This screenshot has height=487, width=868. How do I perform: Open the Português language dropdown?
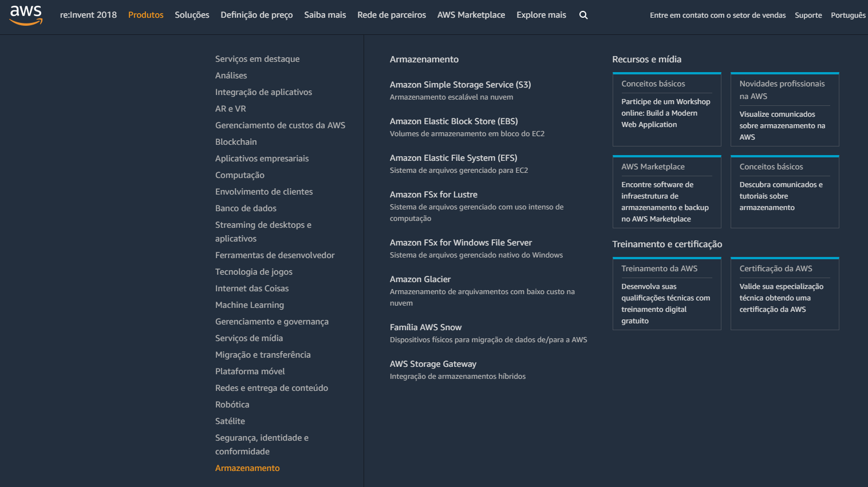pos(849,15)
